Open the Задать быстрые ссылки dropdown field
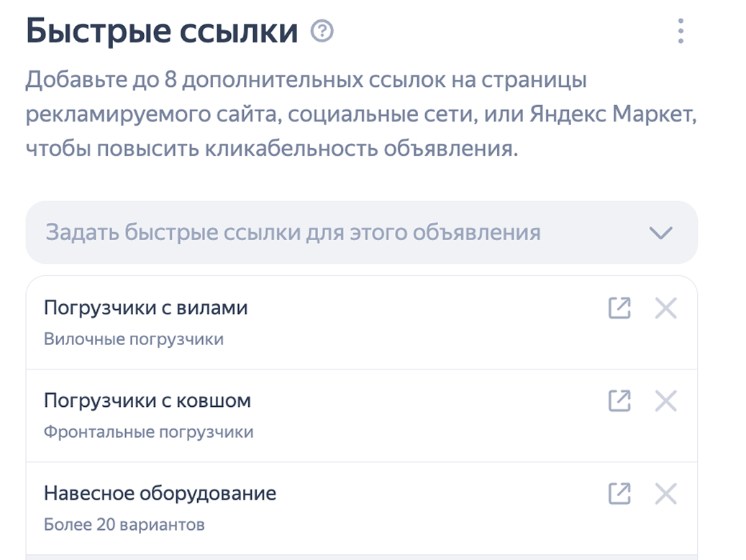Viewport: 746px width, 560px height. click(x=362, y=232)
